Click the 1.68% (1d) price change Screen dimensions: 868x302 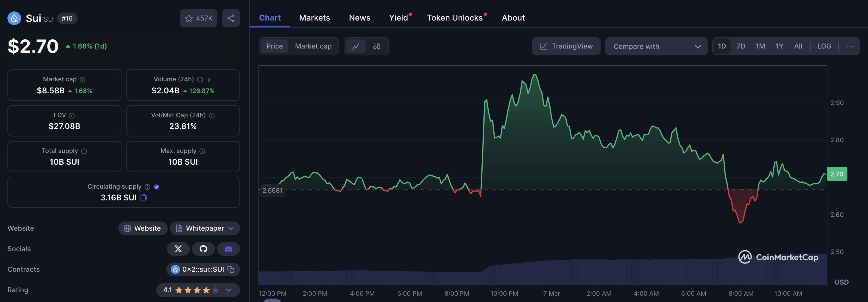coord(86,46)
